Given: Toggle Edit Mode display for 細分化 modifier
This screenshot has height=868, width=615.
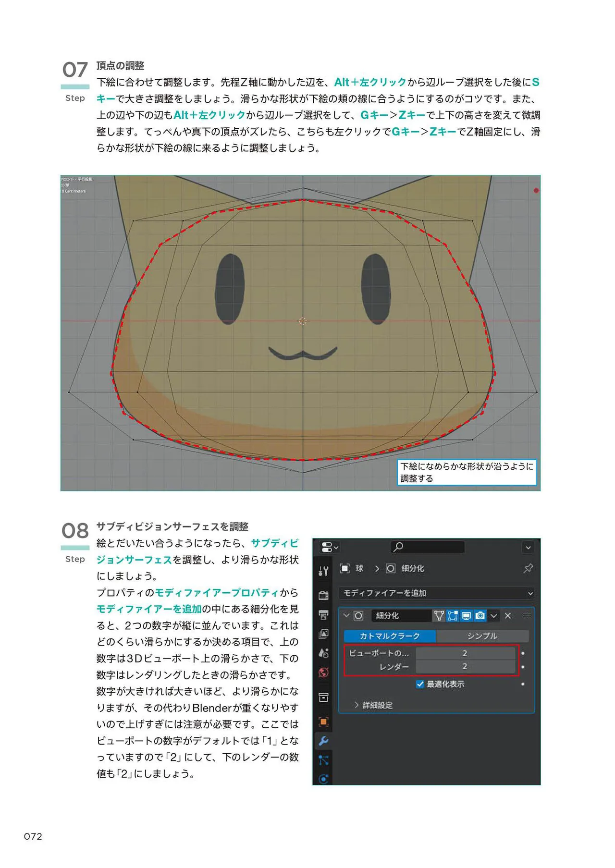Looking at the screenshot, I should pyautogui.click(x=453, y=616).
